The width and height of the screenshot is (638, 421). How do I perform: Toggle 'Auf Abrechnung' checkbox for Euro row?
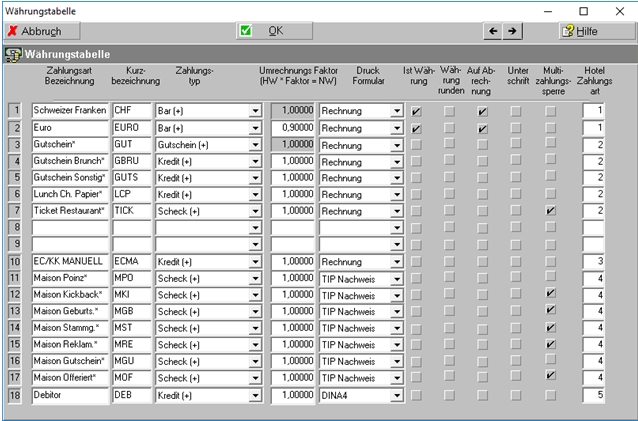click(x=483, y=129)
